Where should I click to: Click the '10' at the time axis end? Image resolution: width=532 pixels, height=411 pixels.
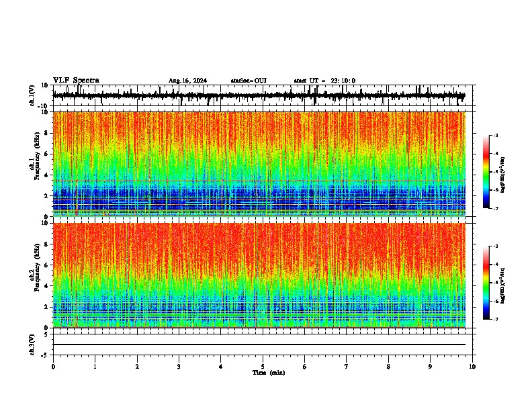point(472,367)
